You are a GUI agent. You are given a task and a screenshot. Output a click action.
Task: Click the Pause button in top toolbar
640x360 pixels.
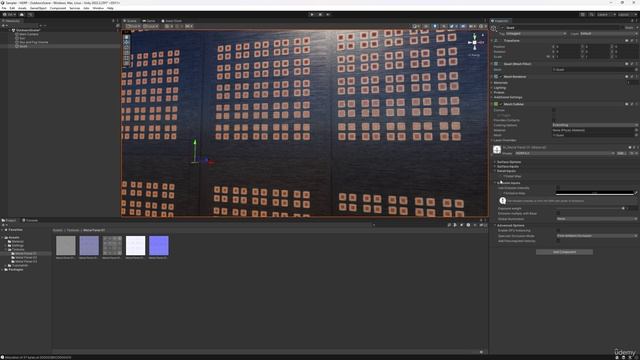320,15
